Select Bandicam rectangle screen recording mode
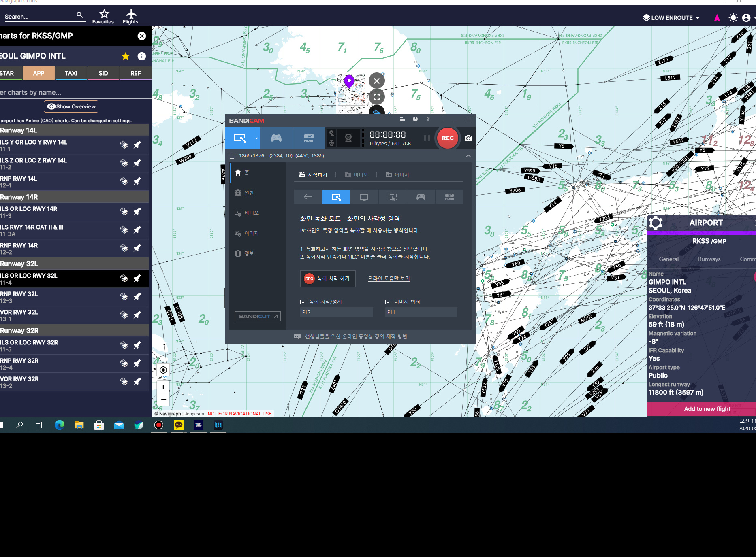 click(x=240, y=138)
